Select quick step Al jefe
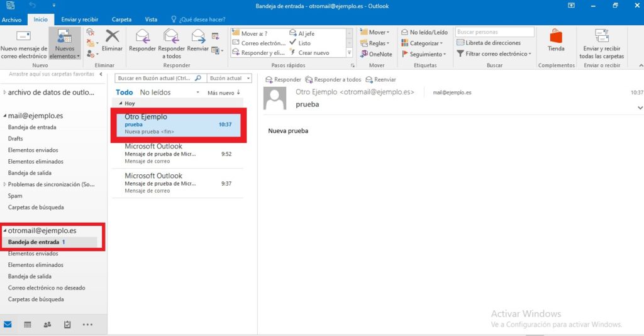Image resolution: width=644 pixels, height=336 pixels. [302, 33]
